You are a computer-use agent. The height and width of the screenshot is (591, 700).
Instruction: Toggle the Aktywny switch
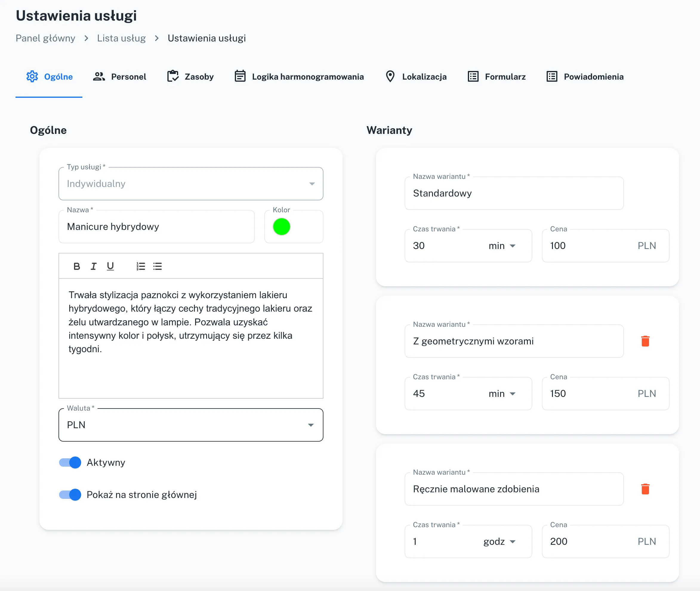coord(70,462)
